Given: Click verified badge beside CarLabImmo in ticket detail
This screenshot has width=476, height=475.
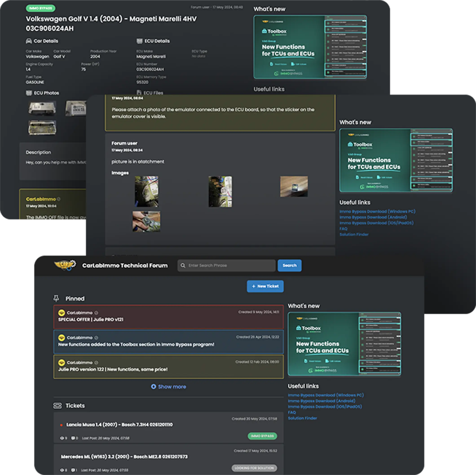Looking at the screenshot, I should (x=59, y=199).
